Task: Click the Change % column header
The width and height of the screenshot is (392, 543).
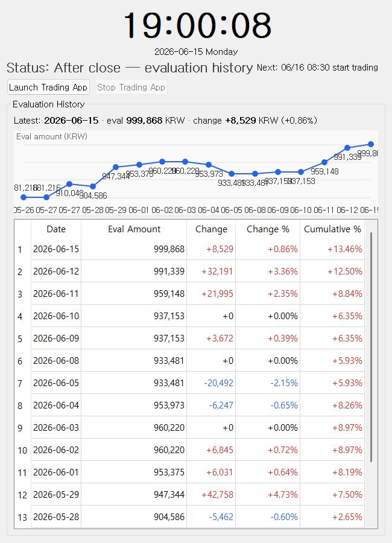Action: (x=268, y=229)
